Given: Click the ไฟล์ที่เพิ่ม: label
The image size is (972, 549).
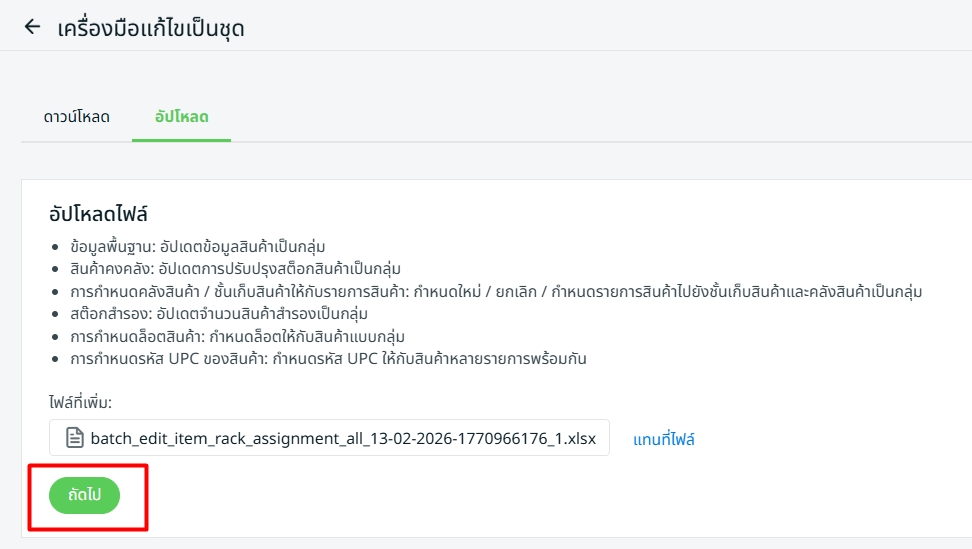Looking at the screenshot, I should point(80,402).
